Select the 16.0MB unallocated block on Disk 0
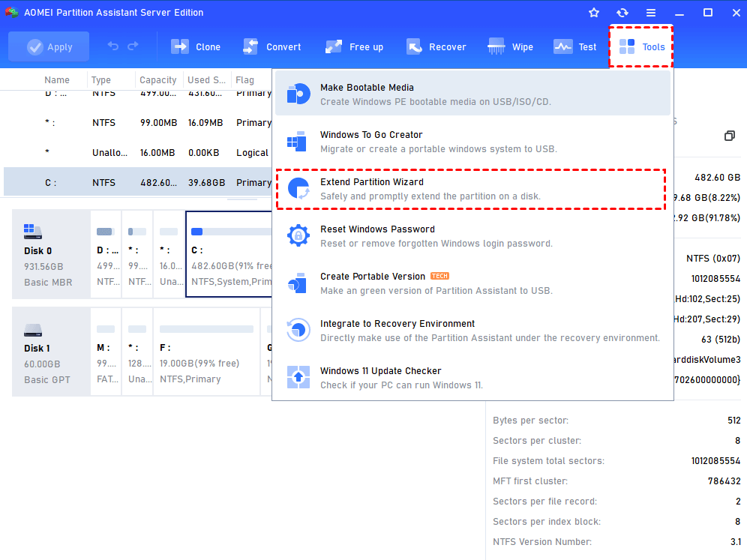The width and height of the screenshot is (747, 560). pos(169,254)
